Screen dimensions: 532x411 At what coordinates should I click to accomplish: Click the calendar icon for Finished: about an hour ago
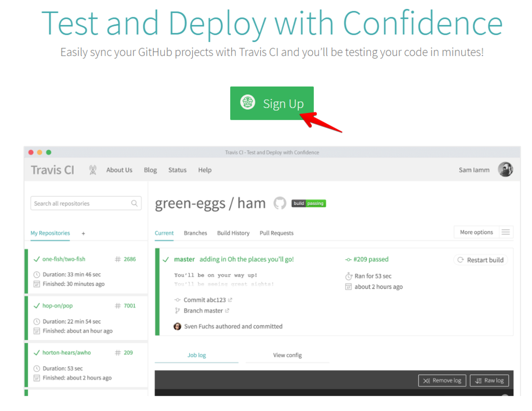[37, 331]
